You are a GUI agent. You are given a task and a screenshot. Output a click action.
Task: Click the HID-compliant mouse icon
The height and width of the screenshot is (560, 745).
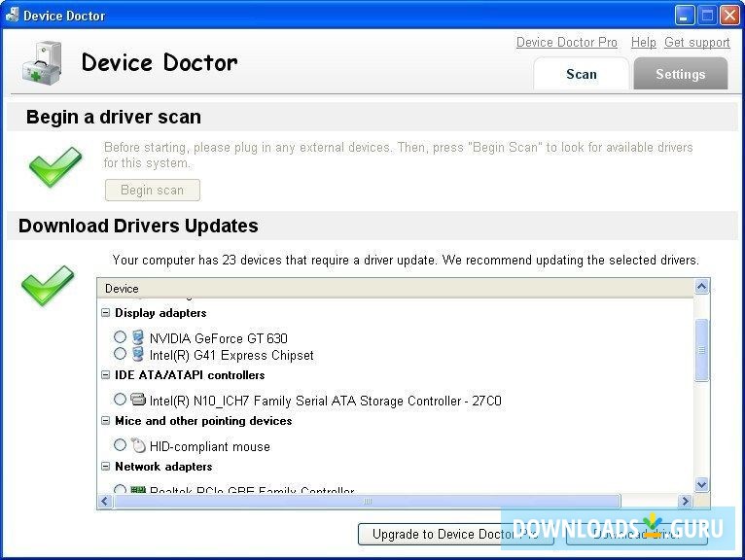pos(138,445)
